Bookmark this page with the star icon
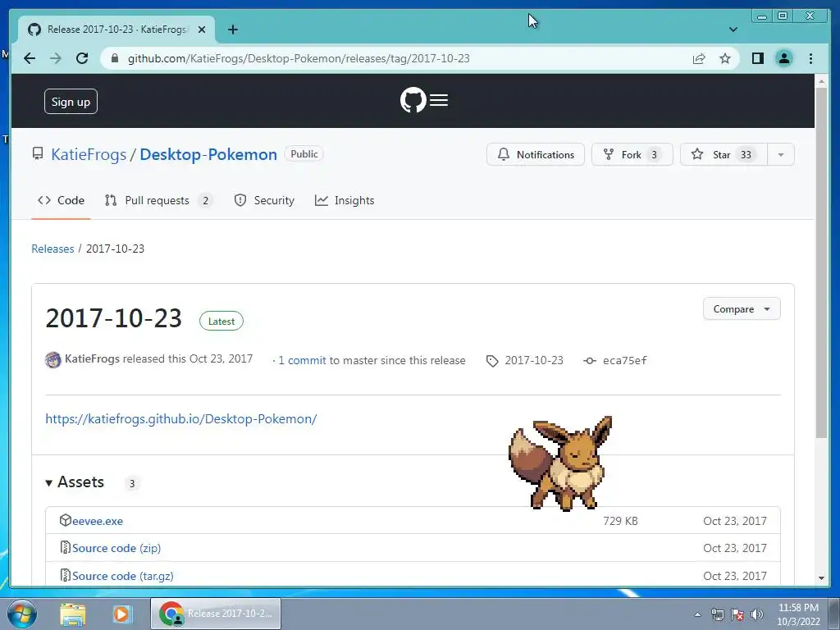 coord(725,58)
